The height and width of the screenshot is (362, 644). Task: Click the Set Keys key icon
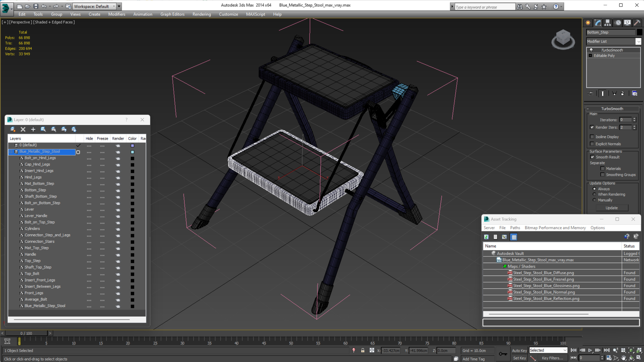click(x=503, y=354)
